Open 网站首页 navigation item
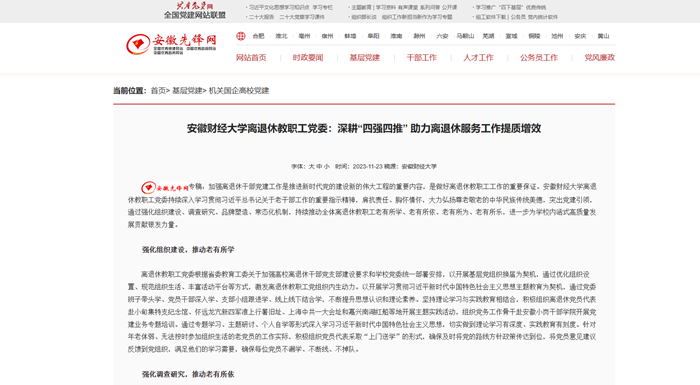Viewport: 700px width, 385px height. click(x=251, y=58)
